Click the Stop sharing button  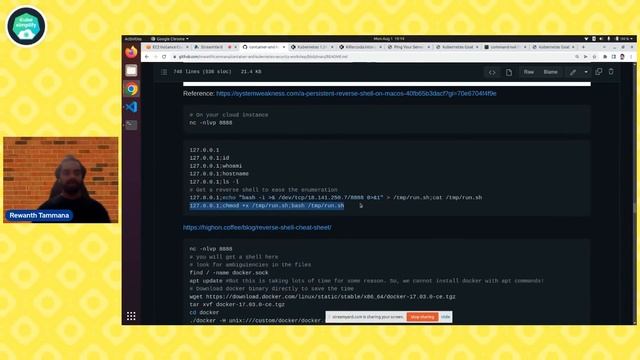tap(422, 317)
